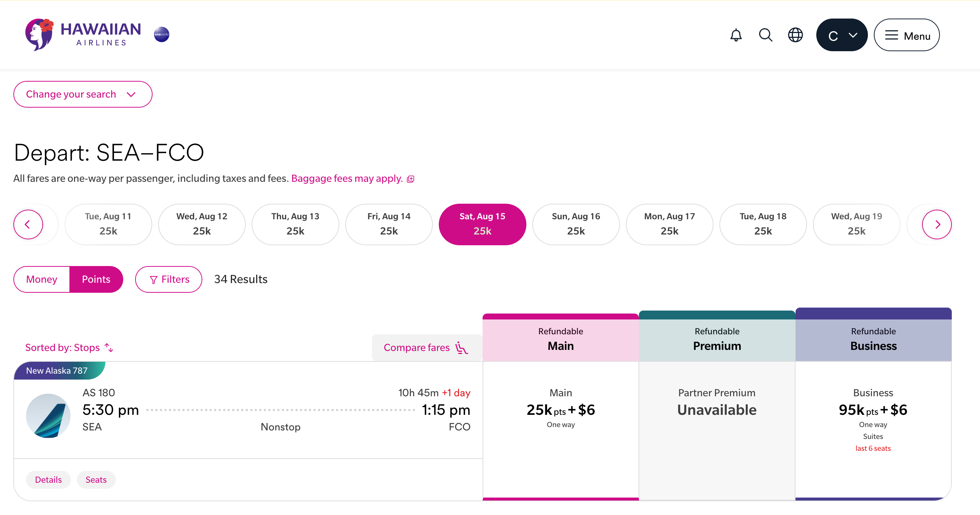Click the 10h 45m duration text
The width and height of the screenshot is (980, 515).
tap(418, 393)
